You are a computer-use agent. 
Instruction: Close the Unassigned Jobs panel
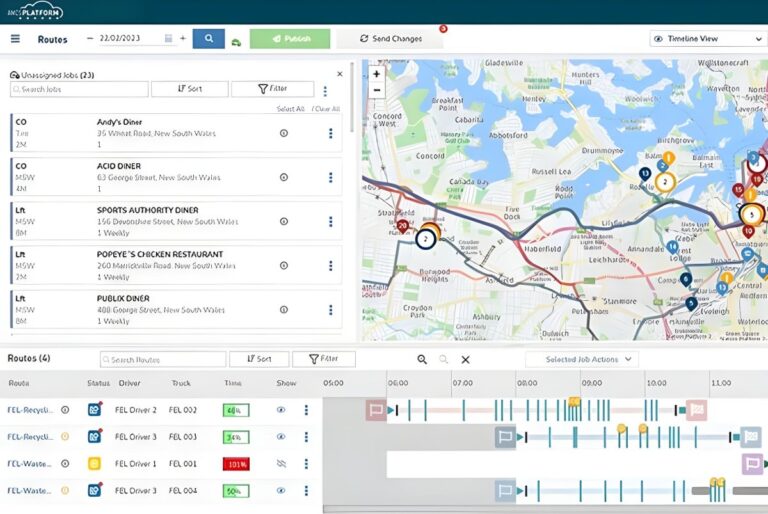pos(340,74)
